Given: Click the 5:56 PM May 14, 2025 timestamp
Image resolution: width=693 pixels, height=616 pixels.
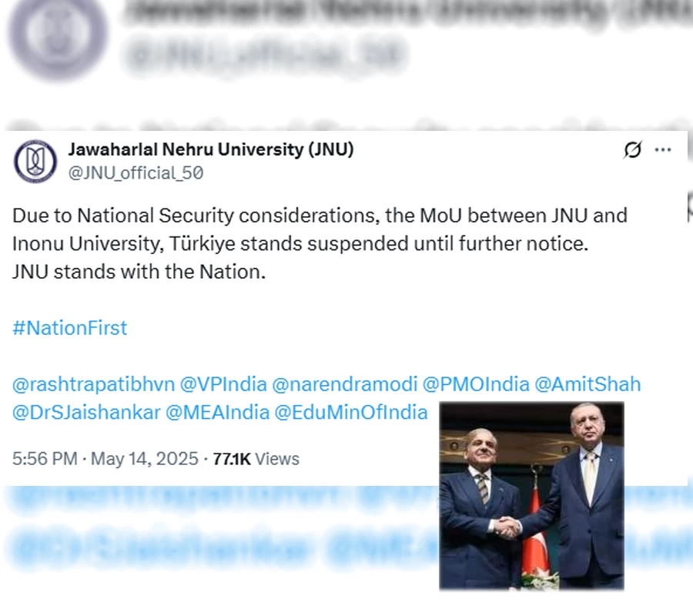Looking at the screenshot, I should (x=105, y=459).
